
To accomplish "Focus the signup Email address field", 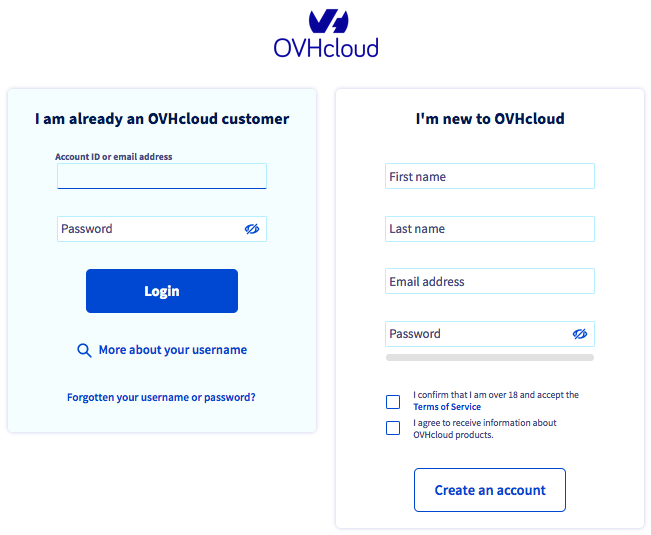I will (490, 282).
